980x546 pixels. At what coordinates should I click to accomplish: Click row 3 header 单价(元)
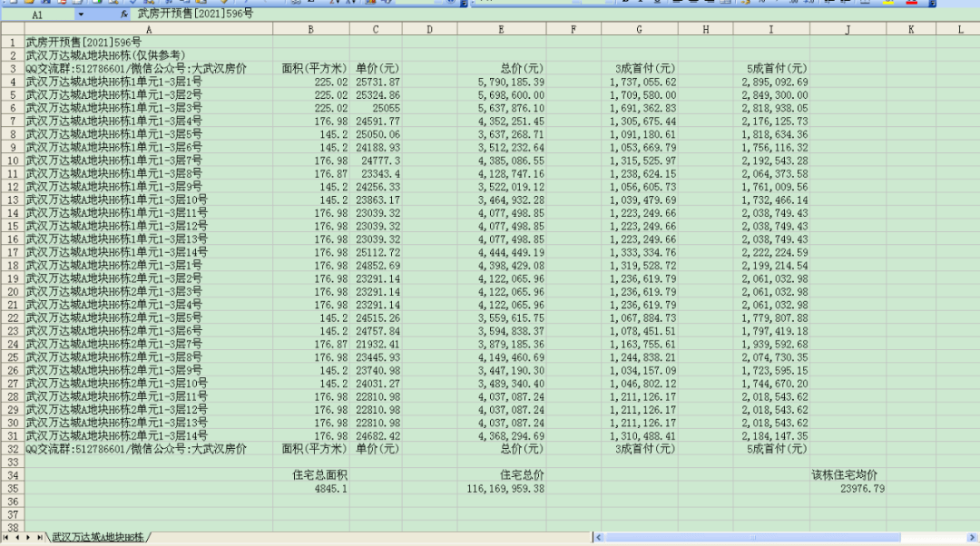pos(377,68)
